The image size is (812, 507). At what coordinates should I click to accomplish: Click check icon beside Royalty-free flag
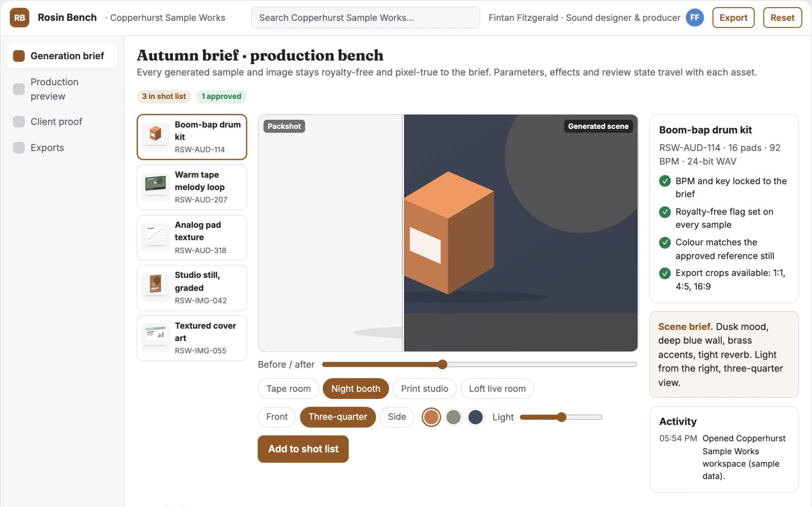(665, 212)
